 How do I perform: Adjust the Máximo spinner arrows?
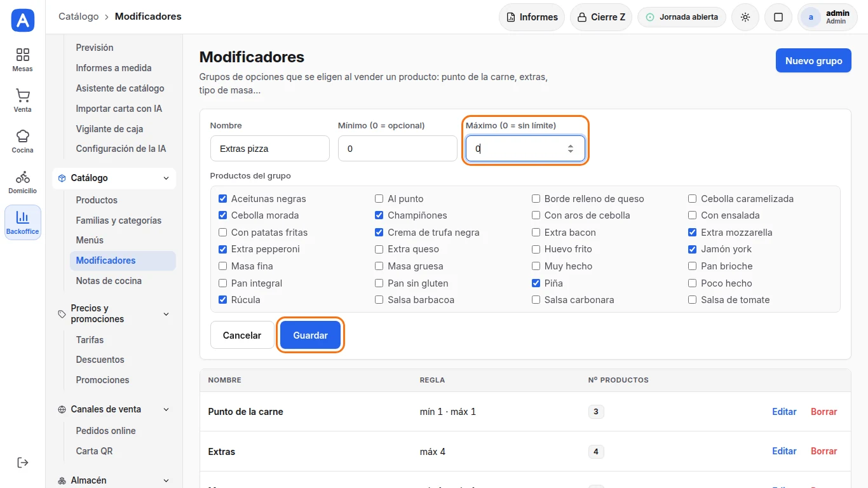tap(570, 149)
